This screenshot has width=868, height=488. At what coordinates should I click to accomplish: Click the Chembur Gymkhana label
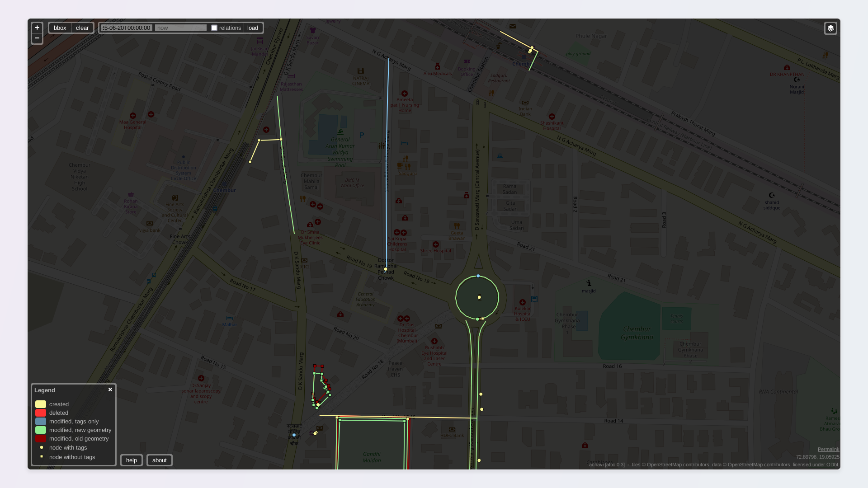(x=637, y=333)
